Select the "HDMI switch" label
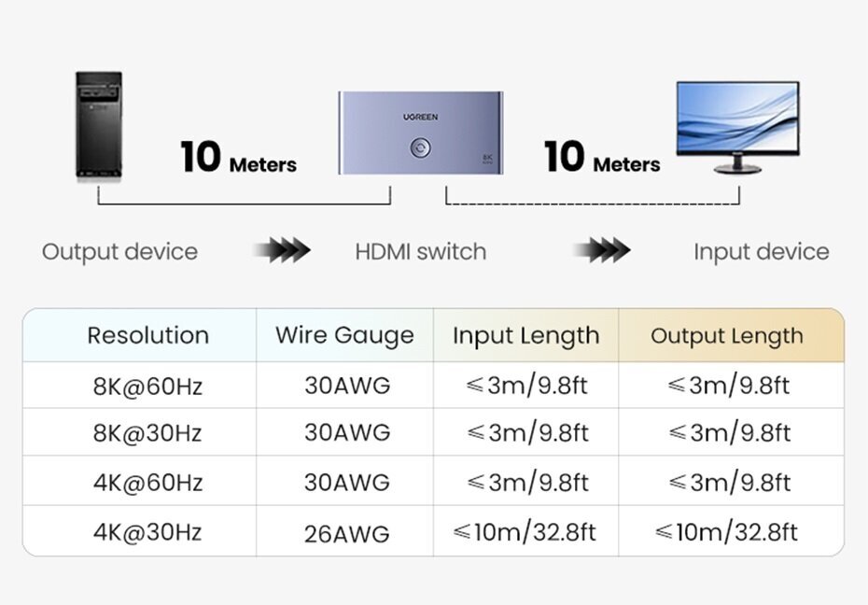Screen dimensions: 868x605 coord(420,251)
